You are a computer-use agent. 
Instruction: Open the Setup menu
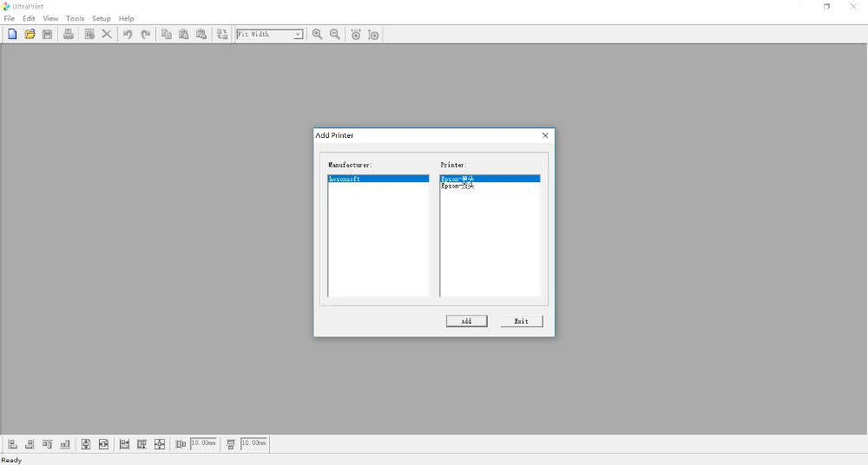point(102,18)
